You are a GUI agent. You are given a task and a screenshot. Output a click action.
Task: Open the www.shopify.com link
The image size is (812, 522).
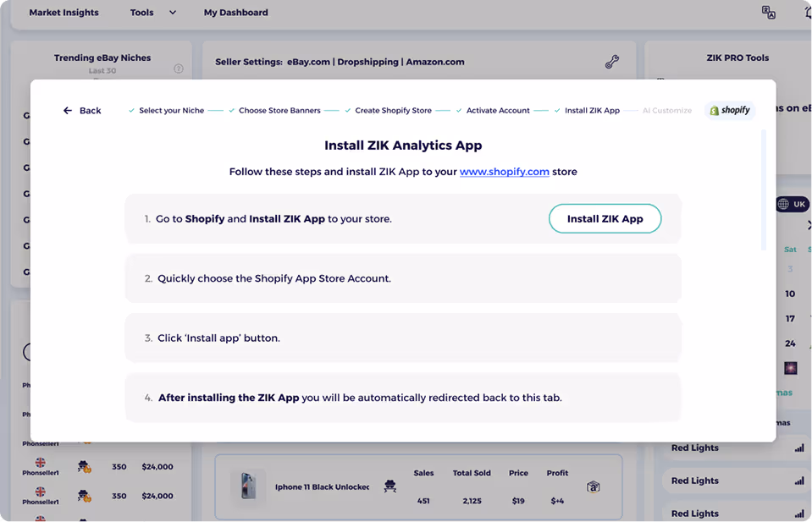pyautogui.click(x=505, y=171)
